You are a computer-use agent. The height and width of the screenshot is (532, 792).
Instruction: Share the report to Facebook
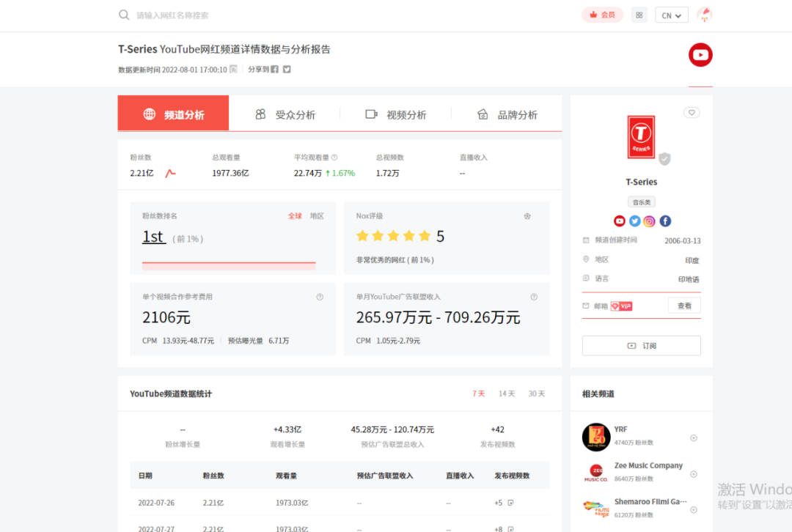point(275,69)
